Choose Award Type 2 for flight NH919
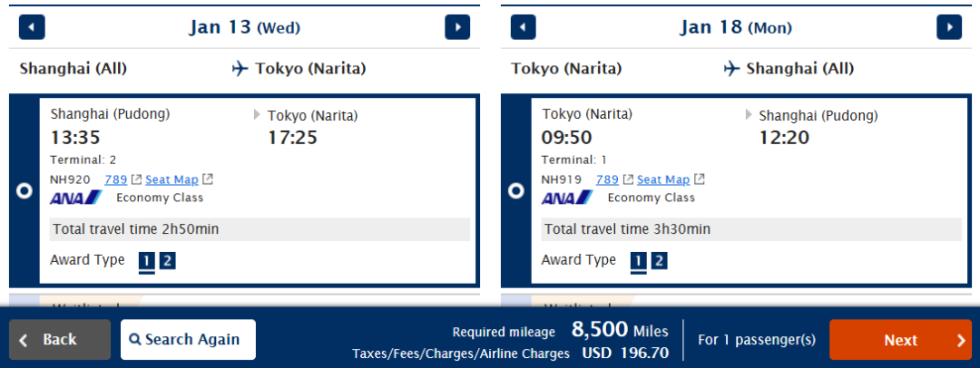 [x=659, y=260]
